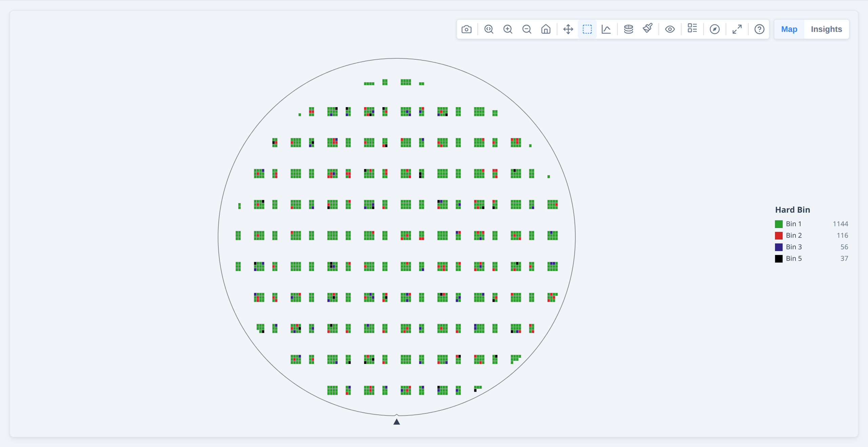868x447 pixels.
Task: Select the box selection tool
Action: pyautogui.click(x=587, y=29)
